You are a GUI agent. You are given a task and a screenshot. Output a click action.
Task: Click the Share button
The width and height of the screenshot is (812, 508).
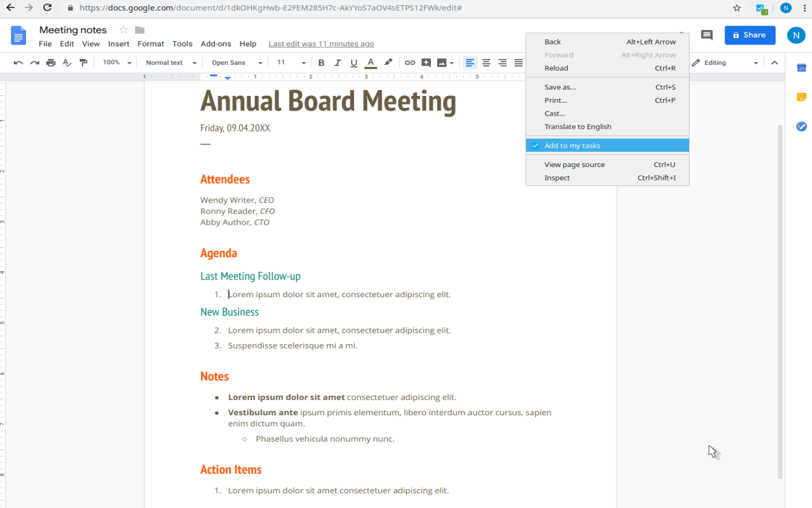(750, 35)
